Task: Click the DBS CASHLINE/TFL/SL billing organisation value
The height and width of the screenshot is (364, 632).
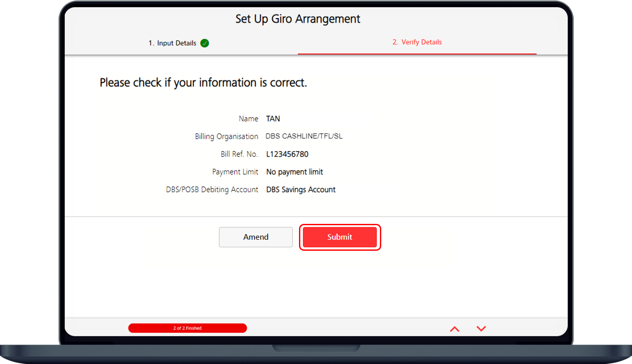Action: pos(304,136)
